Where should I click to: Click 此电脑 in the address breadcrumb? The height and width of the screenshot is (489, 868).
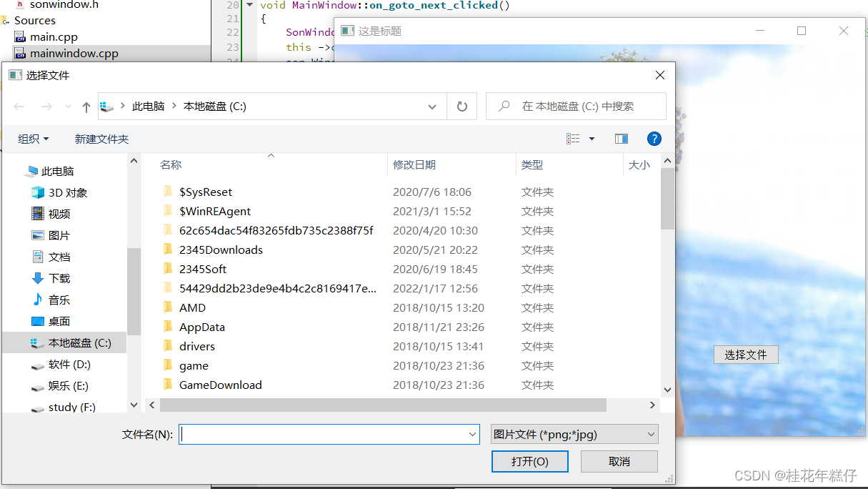[x=149, y=106]
